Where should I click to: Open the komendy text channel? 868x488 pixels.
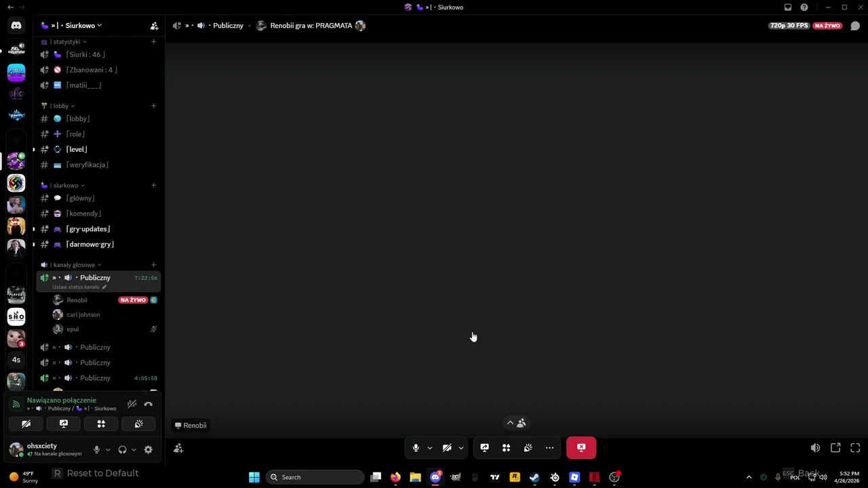(99, 213)
